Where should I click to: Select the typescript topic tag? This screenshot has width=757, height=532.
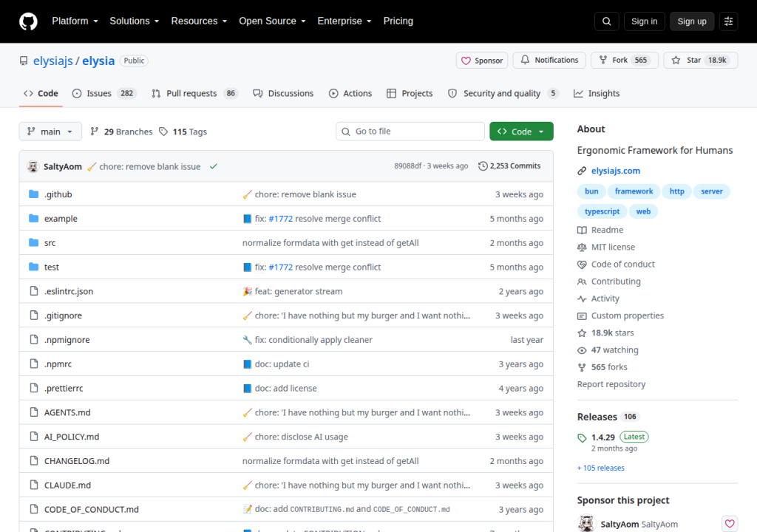point(602,211)
